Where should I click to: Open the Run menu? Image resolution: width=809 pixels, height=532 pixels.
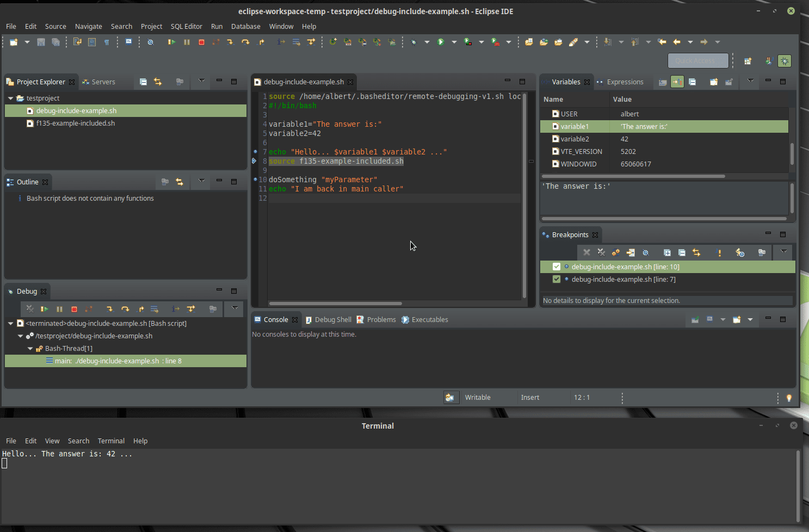pyautogui.click(x=217, y=26)
